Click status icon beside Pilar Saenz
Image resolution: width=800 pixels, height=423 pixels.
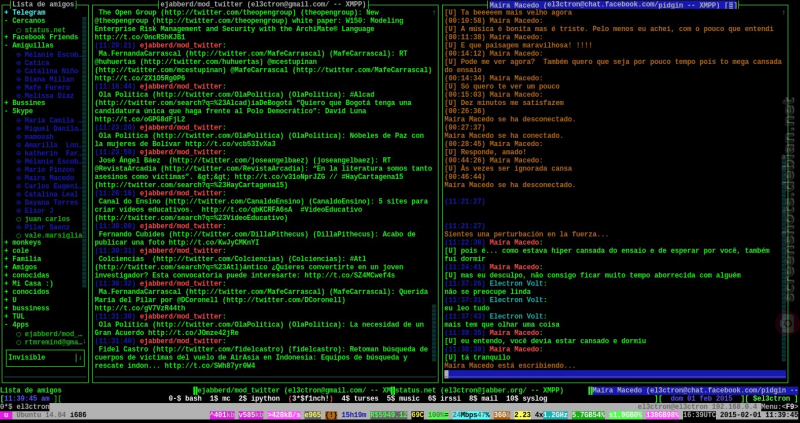click(19, 227)
